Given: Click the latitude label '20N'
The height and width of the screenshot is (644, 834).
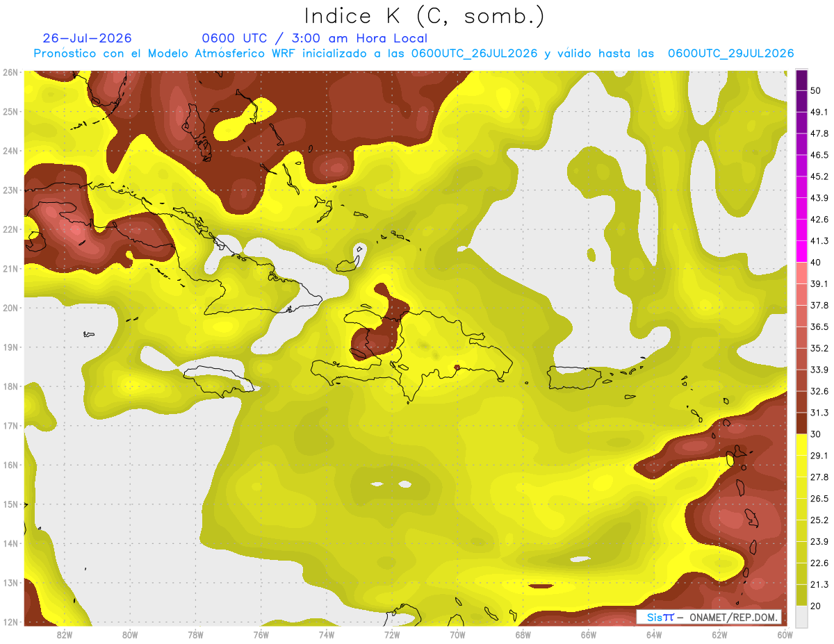Looking at the screenshot, I should click(10, 308).
